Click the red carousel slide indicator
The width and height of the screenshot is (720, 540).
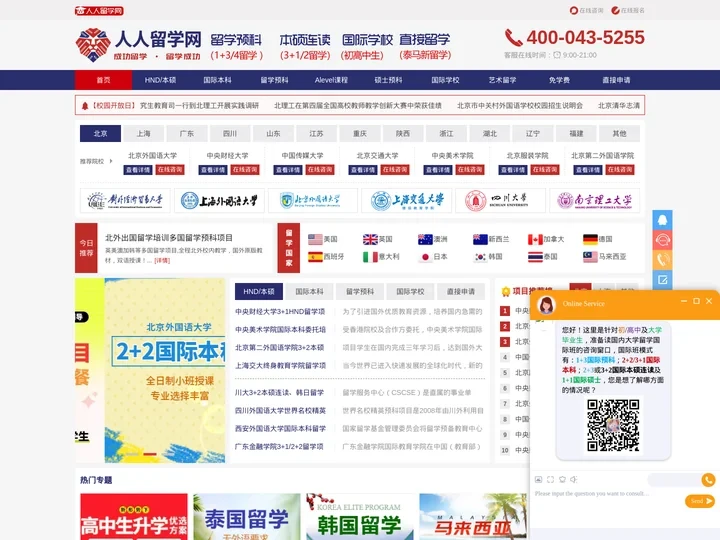tap(150, 454)
